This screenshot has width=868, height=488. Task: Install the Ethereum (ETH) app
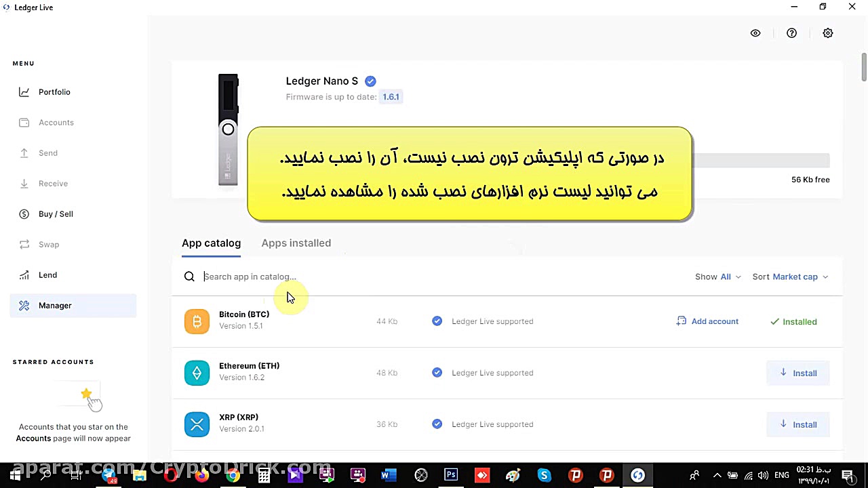coord(798,373)
